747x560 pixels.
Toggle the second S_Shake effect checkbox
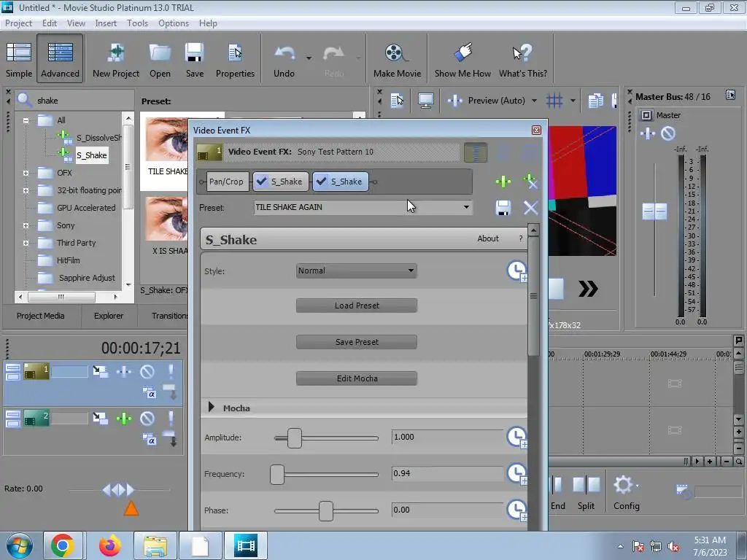321,182
